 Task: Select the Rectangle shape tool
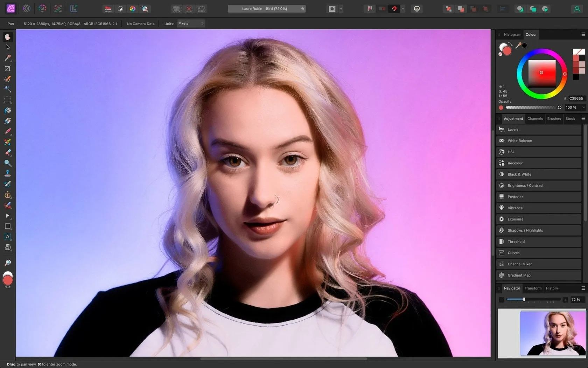(x=8, y=226)
